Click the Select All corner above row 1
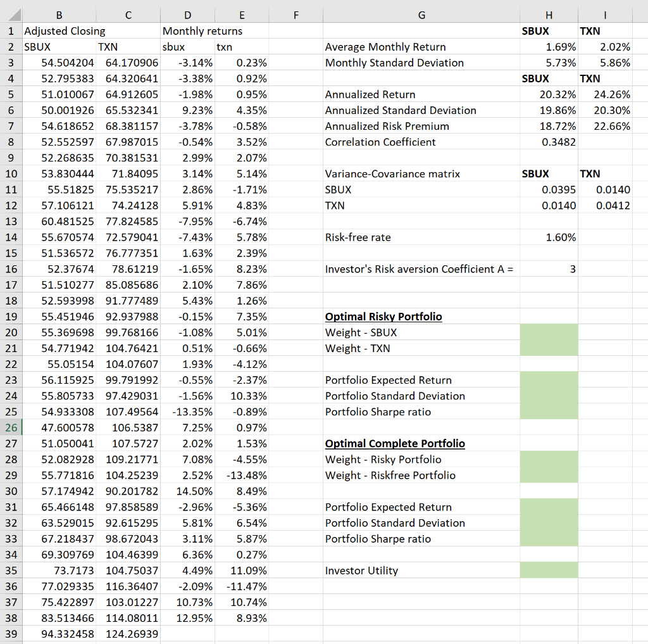This screenshot has height=644, width=648. [x=11, y=15]
